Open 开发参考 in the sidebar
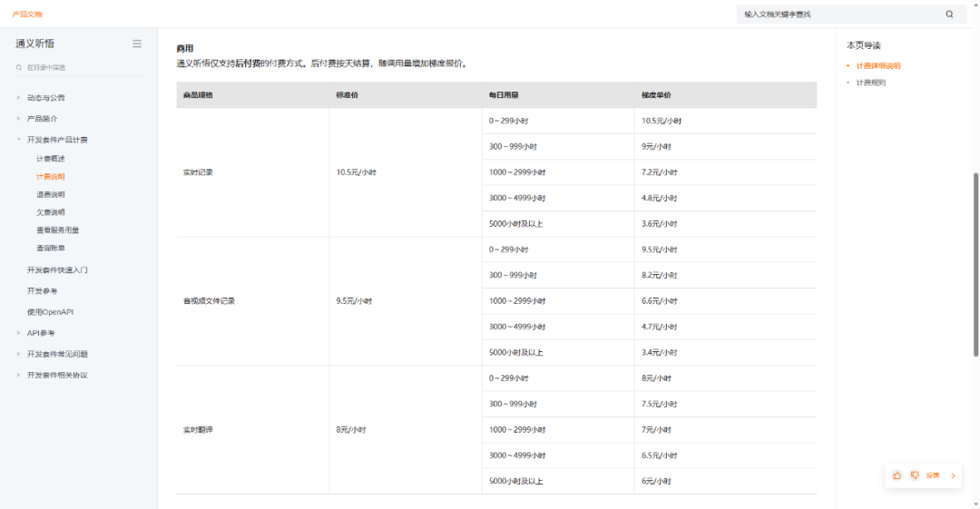The image size is (980, 509). point(42,290)
